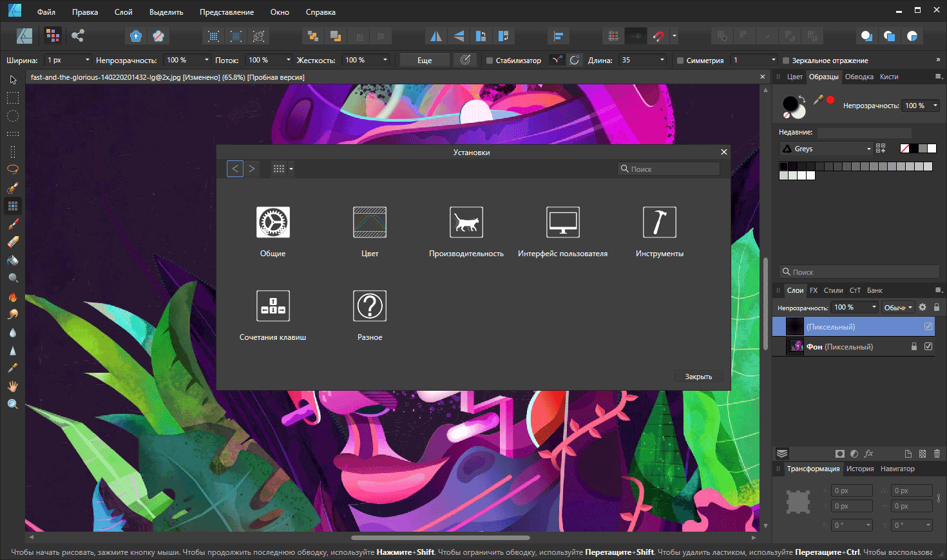
Task: Switch to the Кисти panel tab
Action: [889, 77]
